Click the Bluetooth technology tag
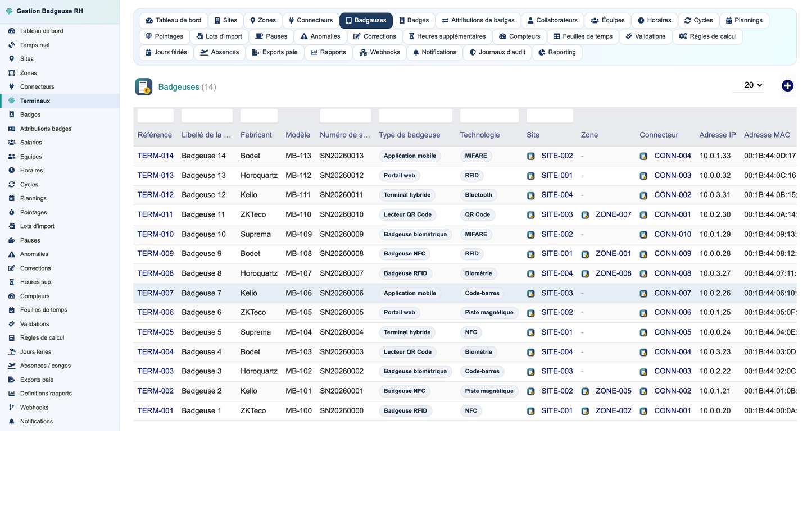812x507 pixels. pyautogui.click(x=479, y=195)
